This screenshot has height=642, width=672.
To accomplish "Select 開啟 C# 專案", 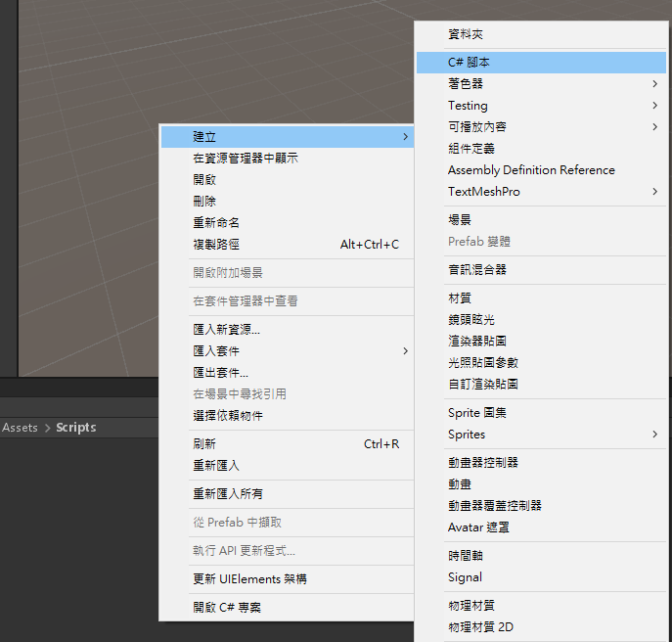I will tap(227, 608).
